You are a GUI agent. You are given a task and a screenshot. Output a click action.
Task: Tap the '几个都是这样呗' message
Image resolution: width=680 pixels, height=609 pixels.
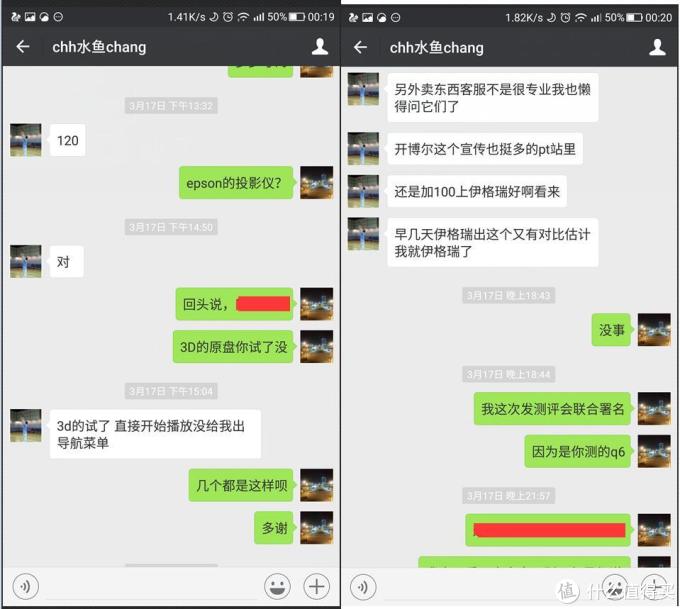tap(241, 485)
